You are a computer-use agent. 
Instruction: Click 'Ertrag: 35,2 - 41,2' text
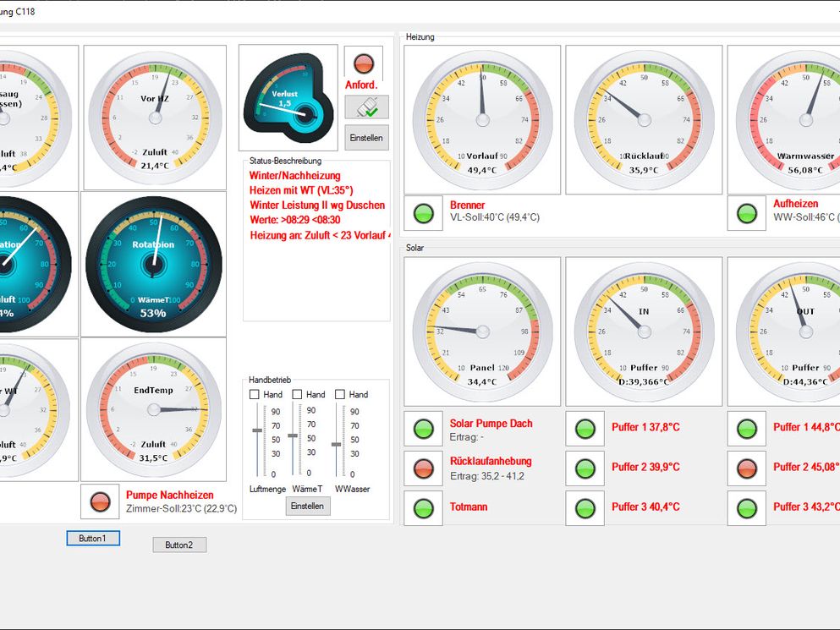(x=487, y=476)
